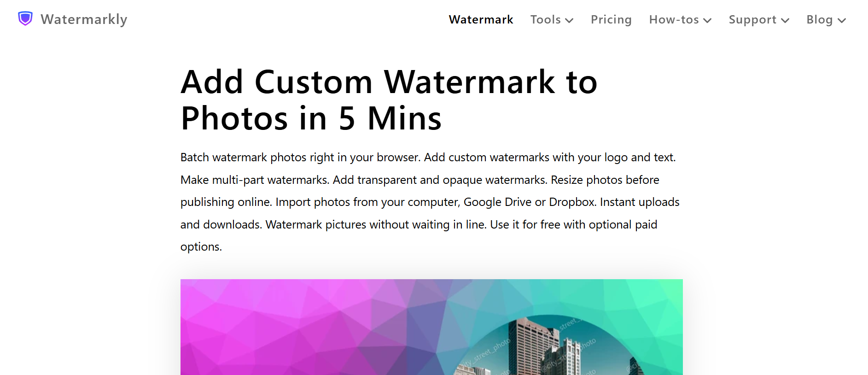
Task: Open the Support dropdown menu
Action: click(753, 19)
